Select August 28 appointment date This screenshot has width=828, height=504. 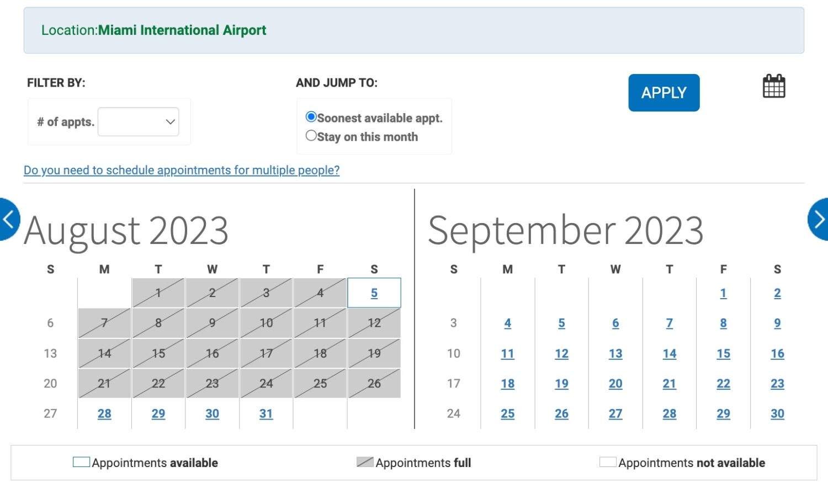click(104, 413)
